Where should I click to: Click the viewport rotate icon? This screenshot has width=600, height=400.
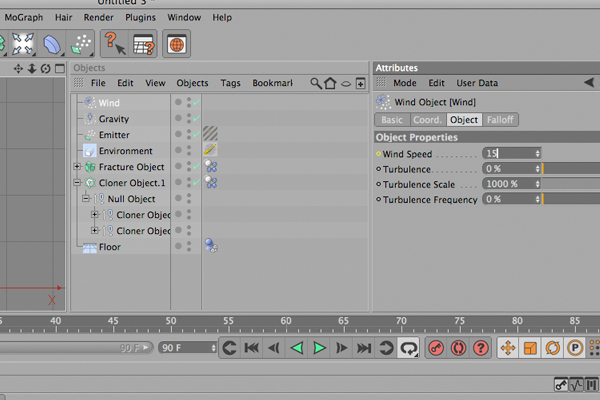46,69
